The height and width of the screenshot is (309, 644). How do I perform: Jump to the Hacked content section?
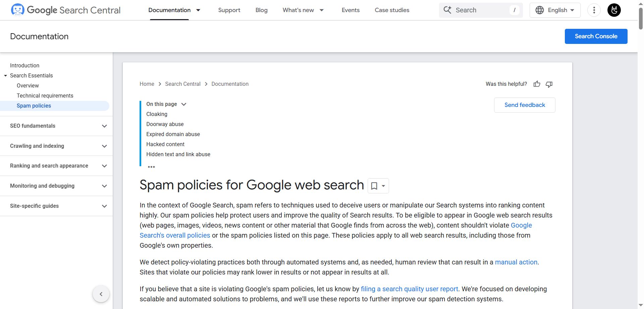point(165,144)
